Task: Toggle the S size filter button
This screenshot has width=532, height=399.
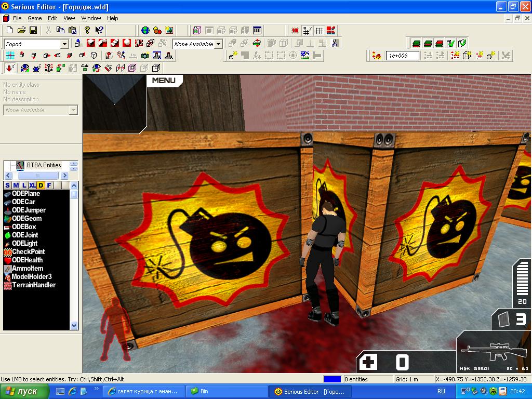Action: [7, 185]
